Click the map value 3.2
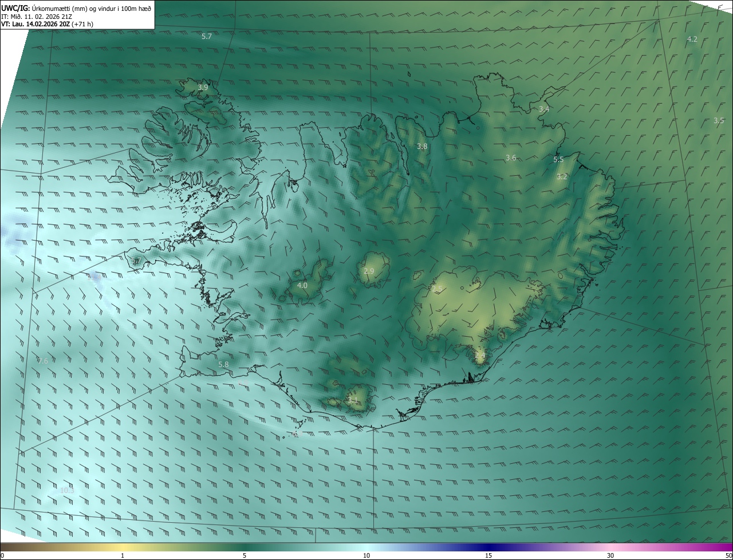Screen dimensions: 733x560 (562, 176)
